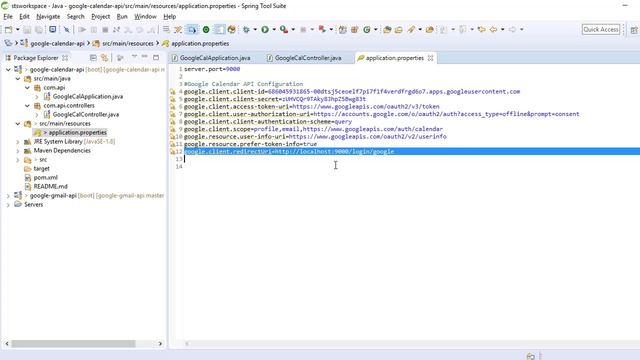
Task: Click in the Quick Access field
Action: point(601,29)
